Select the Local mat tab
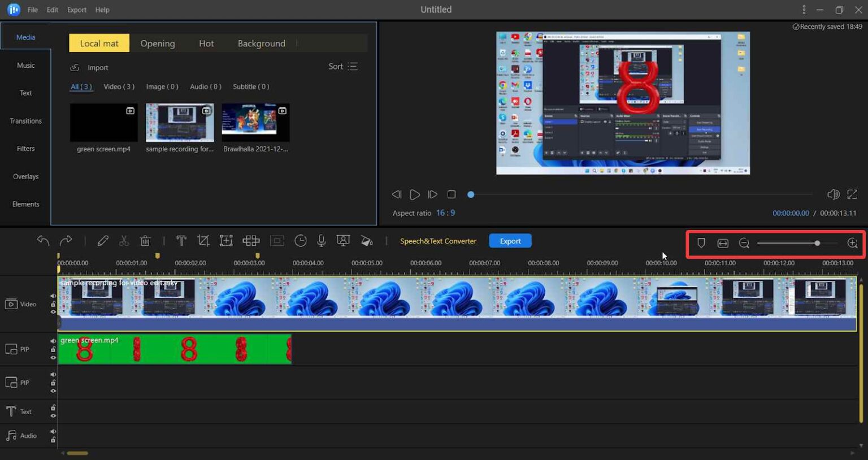868x460 pixels. (x=99, y=44)
